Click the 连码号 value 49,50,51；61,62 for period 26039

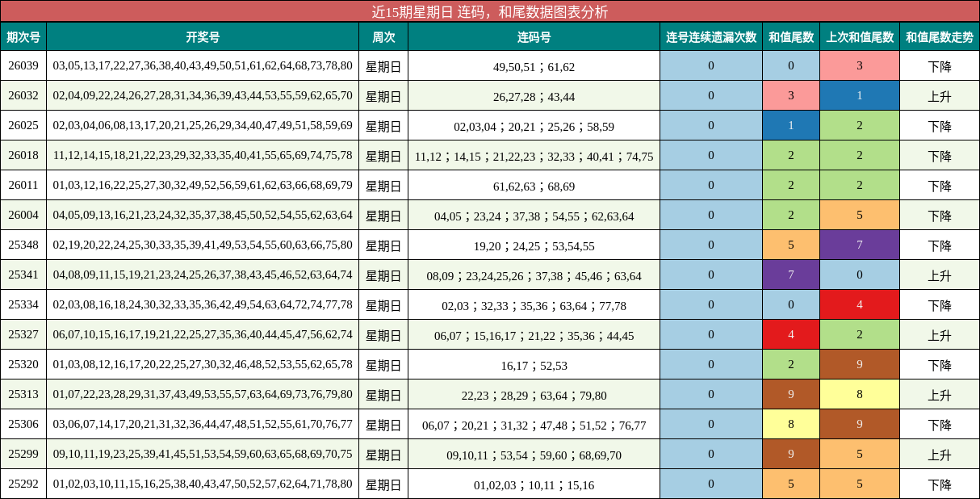click(533, 68)
